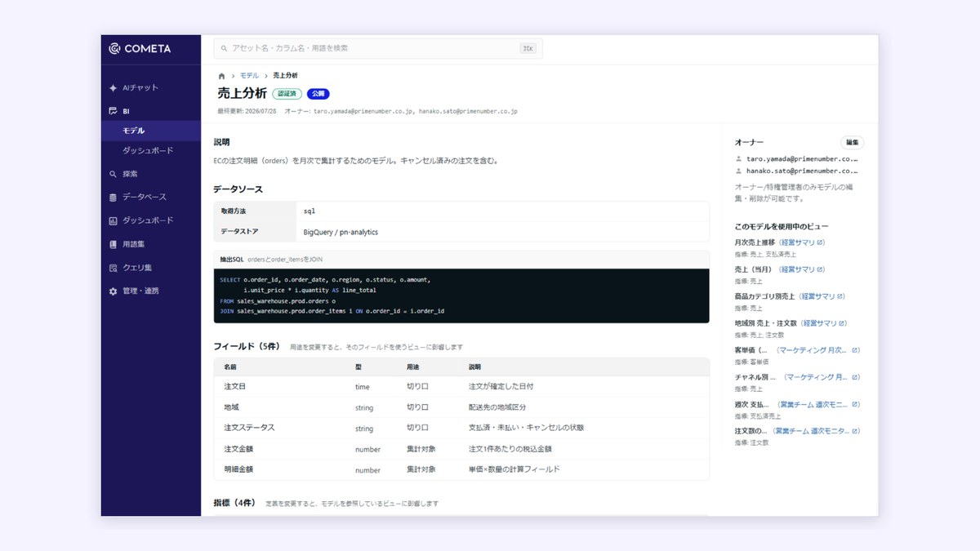Click the magnifier icon in search bar
980x551 pixels.
(x=225, y=48)
